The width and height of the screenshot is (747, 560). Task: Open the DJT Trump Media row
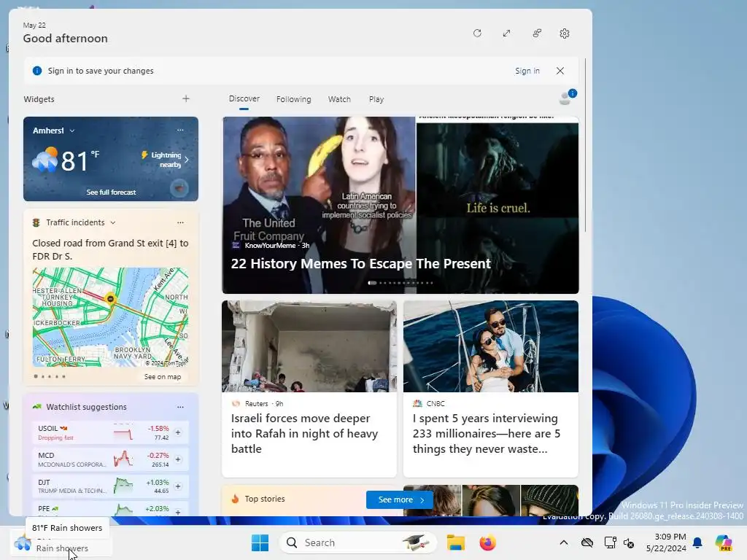point(111,486)
